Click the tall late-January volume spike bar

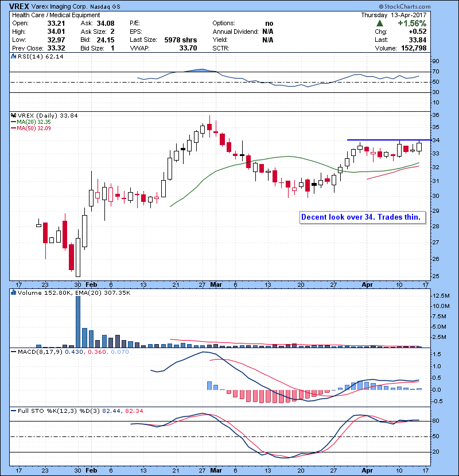(78, 322)
